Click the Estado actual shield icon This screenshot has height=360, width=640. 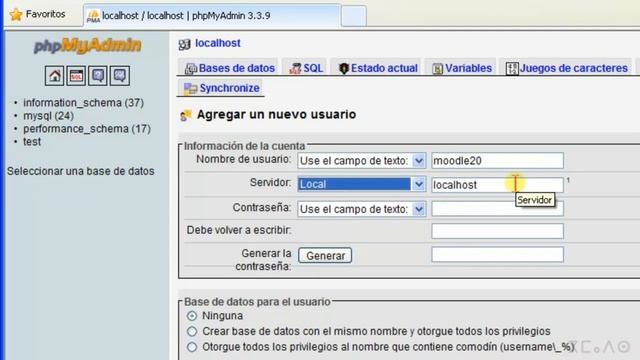coord(344,69)
